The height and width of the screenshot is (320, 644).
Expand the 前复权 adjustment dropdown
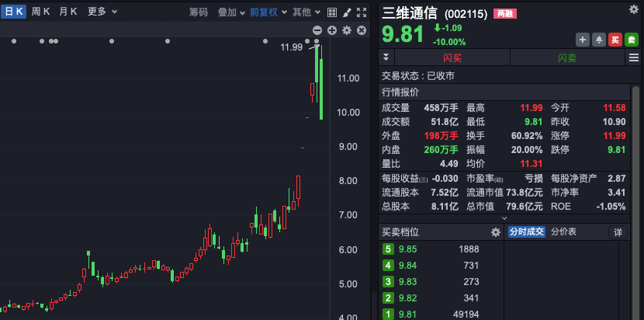tap(267, 12)
